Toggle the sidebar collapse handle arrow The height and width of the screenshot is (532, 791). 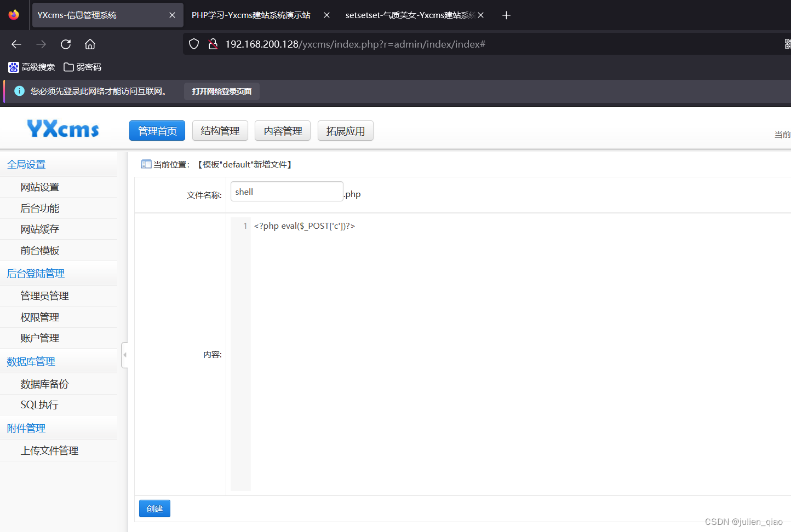coord(124,355)
